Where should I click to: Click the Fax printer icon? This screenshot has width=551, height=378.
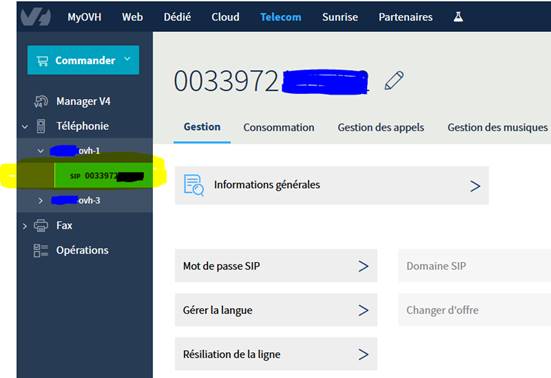[41, 225]
